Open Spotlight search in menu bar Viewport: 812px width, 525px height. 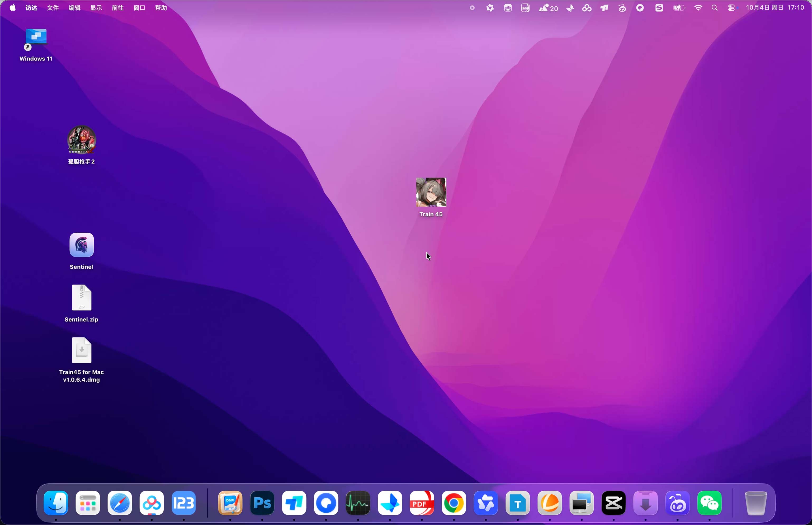[715, 7]
